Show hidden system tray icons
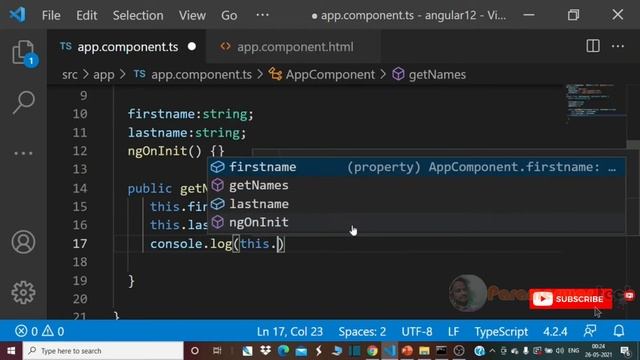Image resolution: width=640 pixels, height=360 pixels. (x=492, y=351)
